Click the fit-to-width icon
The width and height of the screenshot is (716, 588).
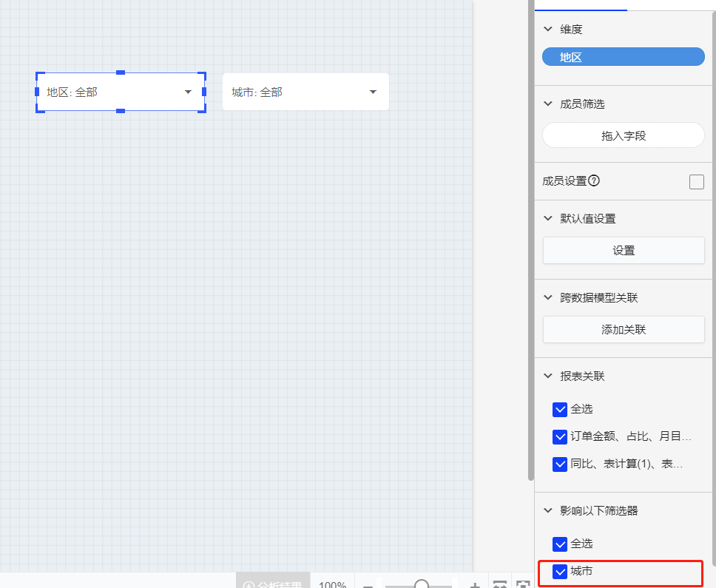coord(500,584)
